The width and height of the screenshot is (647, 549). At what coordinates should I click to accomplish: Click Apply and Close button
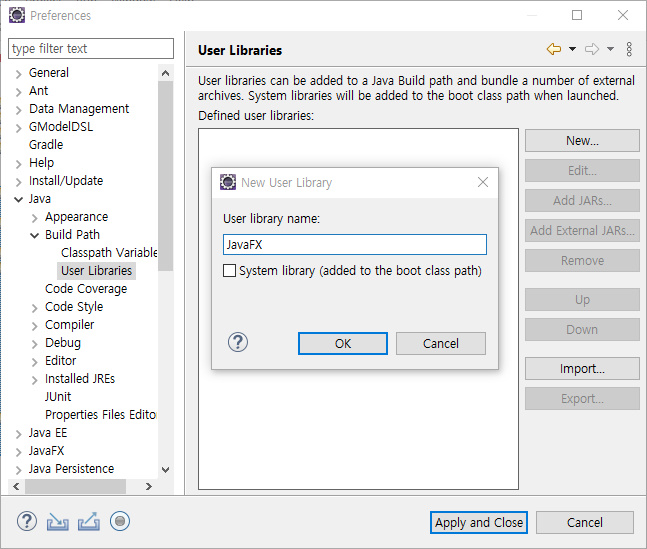point(479,523)
